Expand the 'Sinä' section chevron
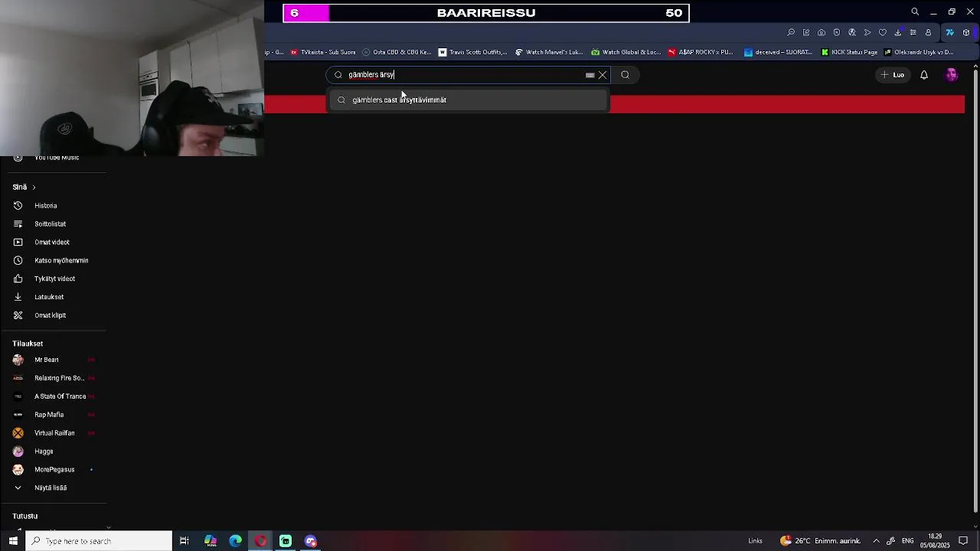Viewport: 980px width, 551px height. click(x=34, y=187)
